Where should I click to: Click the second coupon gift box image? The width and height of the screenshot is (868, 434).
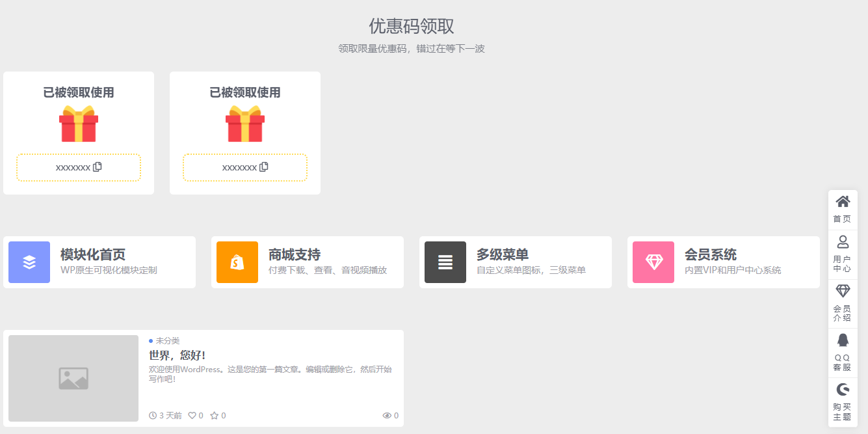[x=245, y=124]
